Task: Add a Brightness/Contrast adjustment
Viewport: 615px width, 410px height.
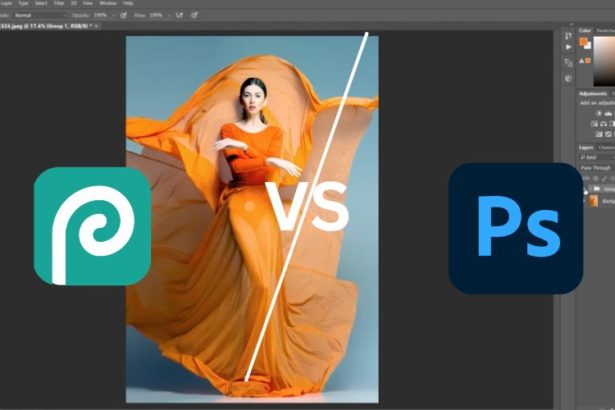Action: tap(599, 113)
